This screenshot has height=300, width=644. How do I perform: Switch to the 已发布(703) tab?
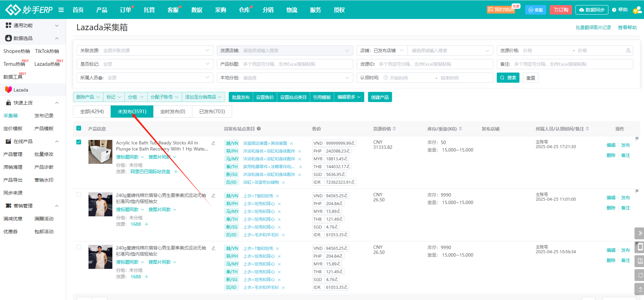click(x=212, y=112)
